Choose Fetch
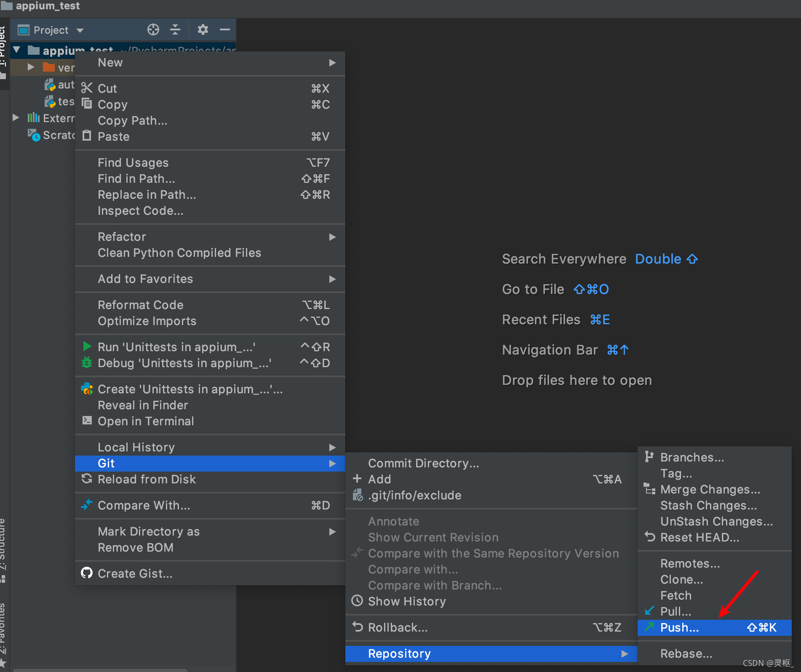 pos(715,595)
